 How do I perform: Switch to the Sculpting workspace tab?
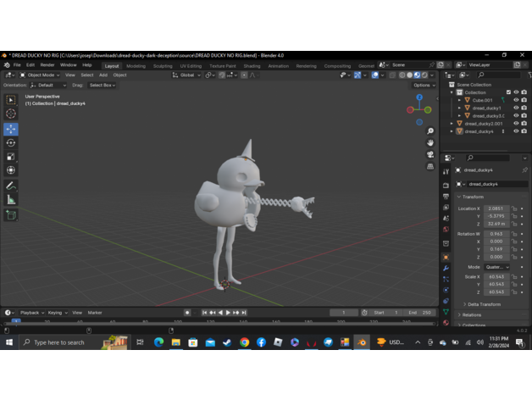163,65
